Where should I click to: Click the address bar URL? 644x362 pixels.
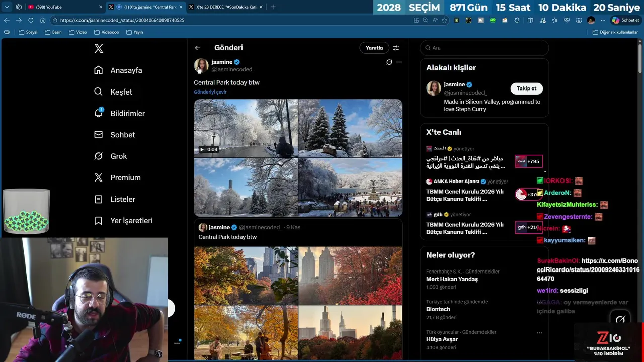click(122, 20)
